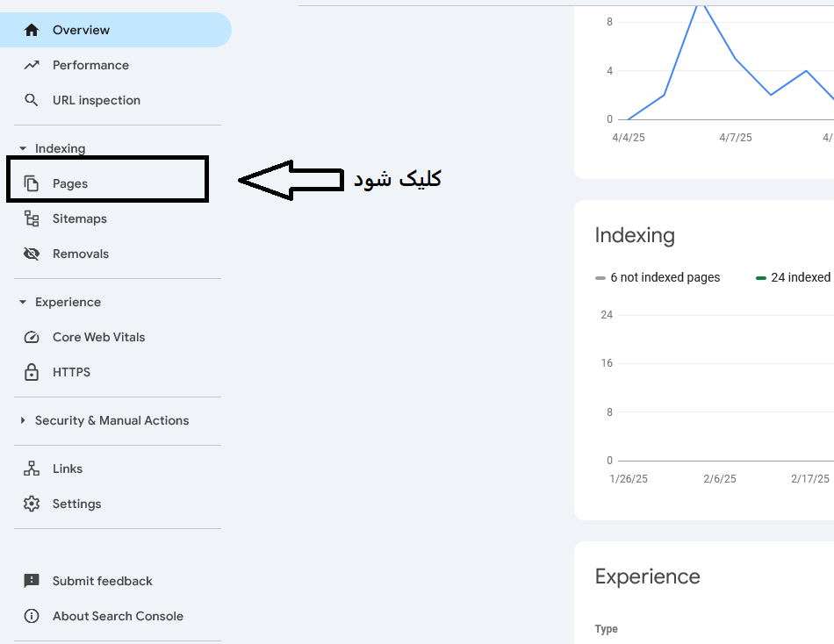Click the Pages document icon

tap(32, 183)
